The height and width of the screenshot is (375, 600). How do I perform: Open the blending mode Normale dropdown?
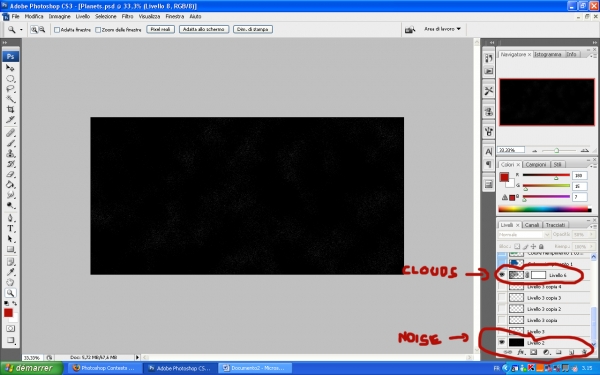[524, 235]
